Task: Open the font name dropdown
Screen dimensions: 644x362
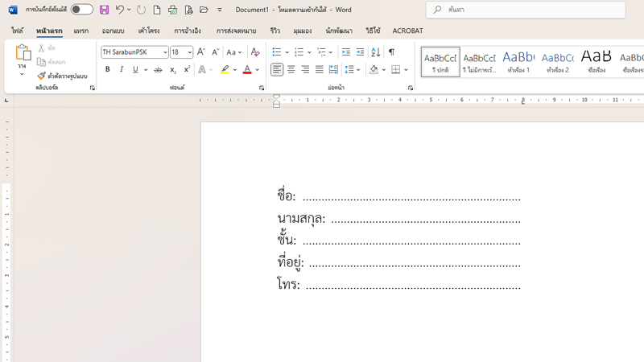Action: click(x=165, y=52)
